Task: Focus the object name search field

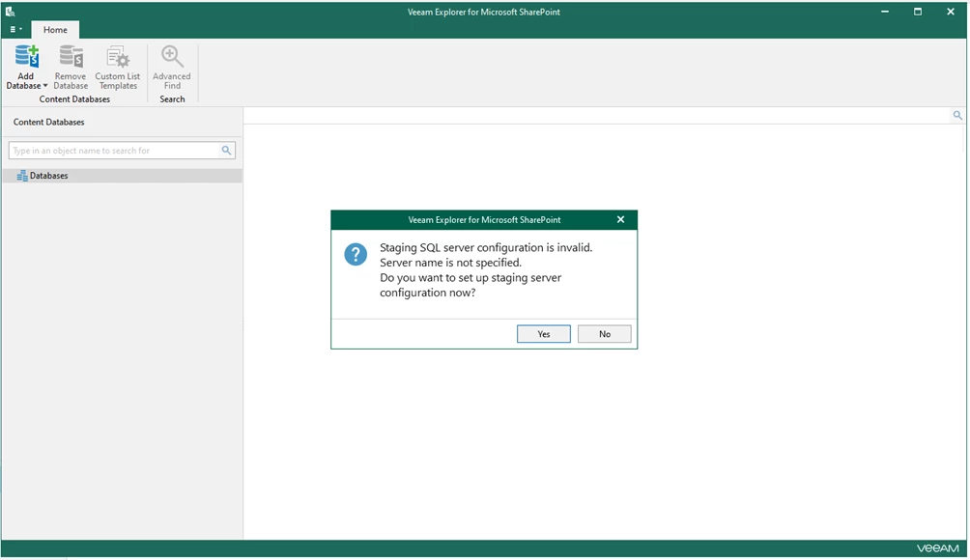Action: (114, 151)
